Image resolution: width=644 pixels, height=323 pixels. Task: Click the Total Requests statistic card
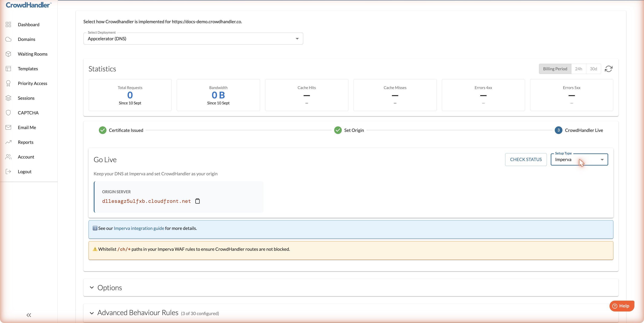tap(130, 95)
